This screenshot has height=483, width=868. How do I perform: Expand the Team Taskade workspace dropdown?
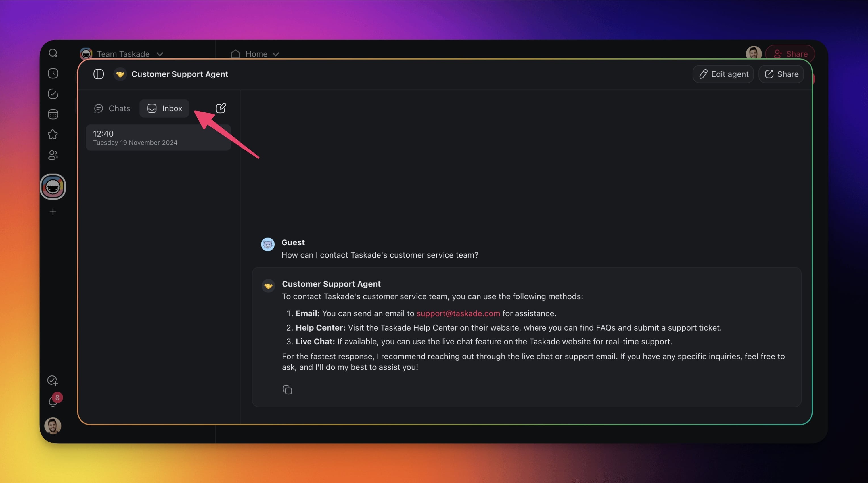pyautogui.click(x=160, y=54)
